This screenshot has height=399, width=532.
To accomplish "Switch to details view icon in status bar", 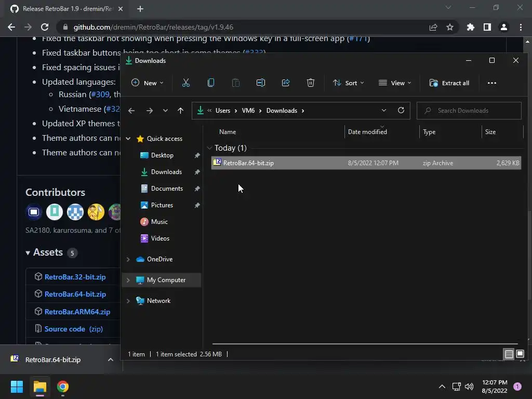I will [x=509, y=354].
